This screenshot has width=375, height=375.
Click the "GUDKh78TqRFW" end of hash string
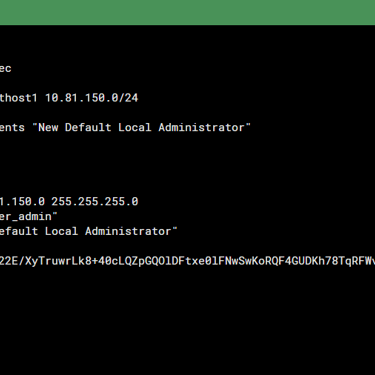tap(332, 261)
